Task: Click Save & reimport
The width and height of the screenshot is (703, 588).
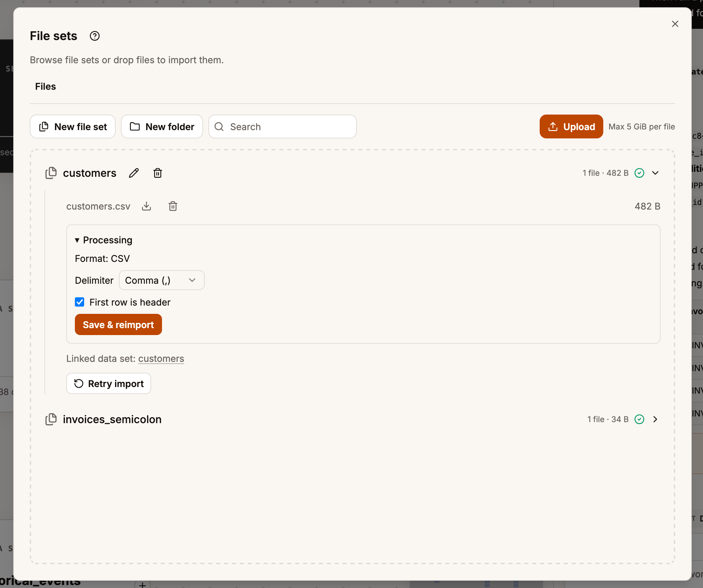Action: 118,324
